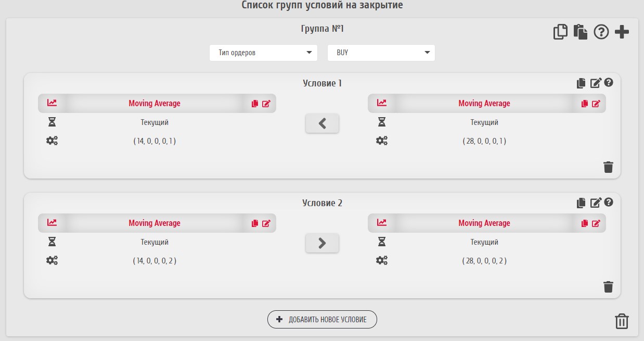This screenshot has width=644, height=341.
Task: Edit right Moving Average in Условие 2
Action: tap(596, 223)
